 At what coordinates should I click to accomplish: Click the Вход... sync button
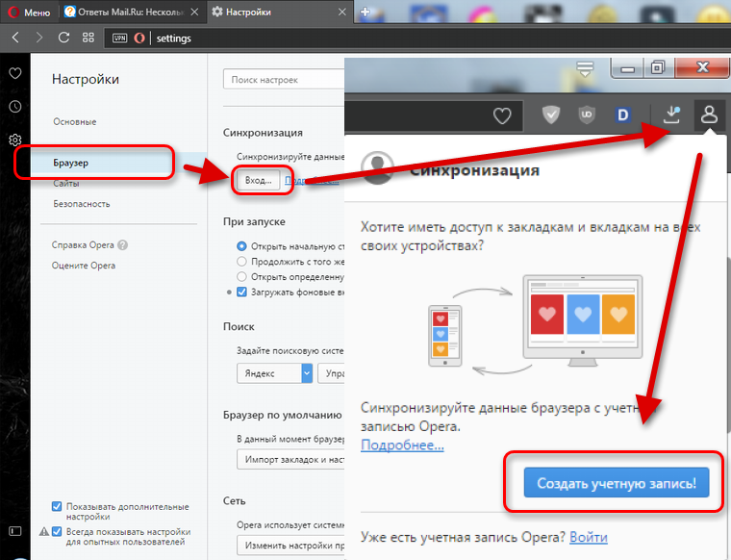[259, 181]
